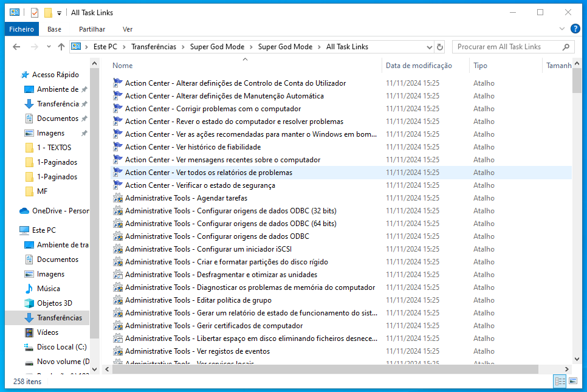Refresh the All Task Links folder

click(440, 47)
